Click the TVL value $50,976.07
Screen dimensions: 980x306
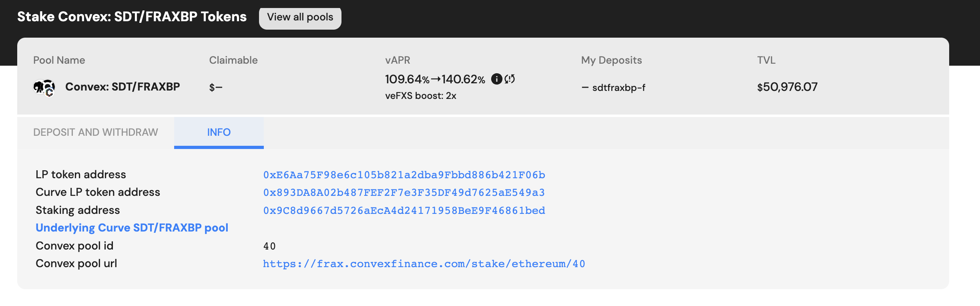pos(787,87)
